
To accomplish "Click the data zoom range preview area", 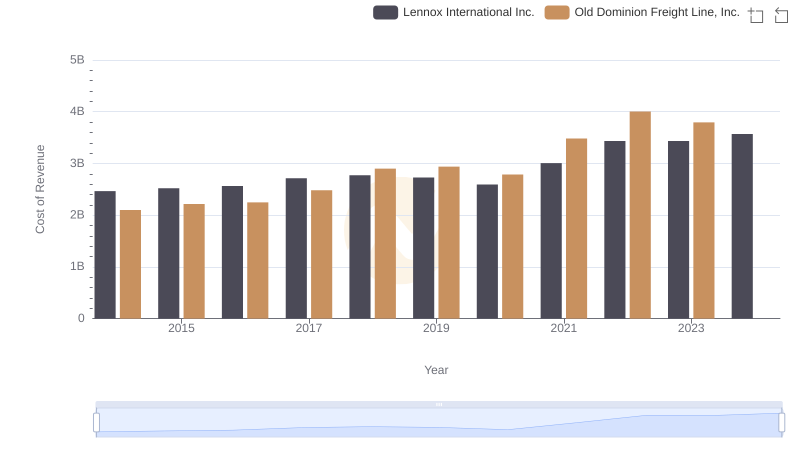I will point(439,423).
